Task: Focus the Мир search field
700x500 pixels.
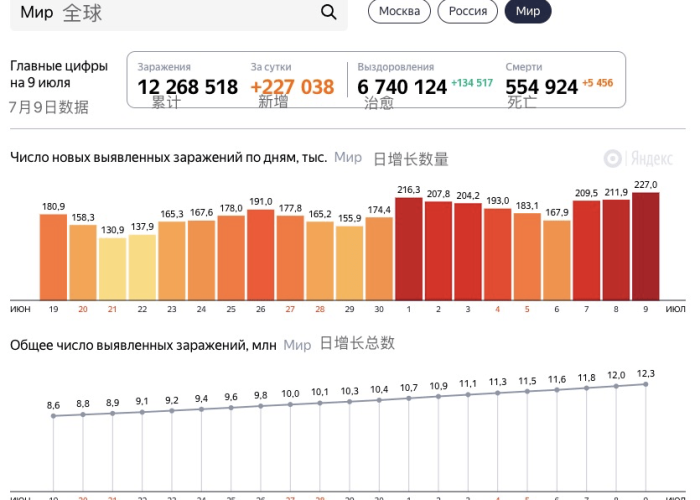Action: (x=179, y=13)
